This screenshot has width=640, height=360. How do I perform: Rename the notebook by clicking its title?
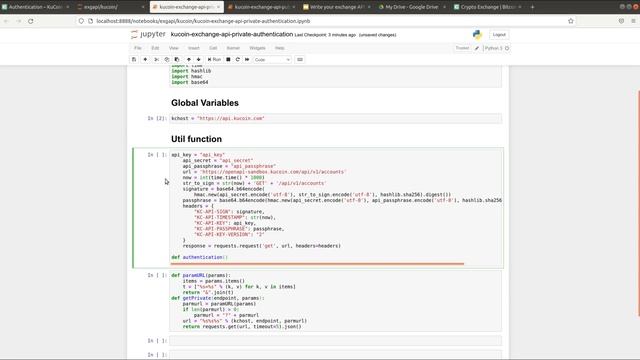click(x=232, y=35)
